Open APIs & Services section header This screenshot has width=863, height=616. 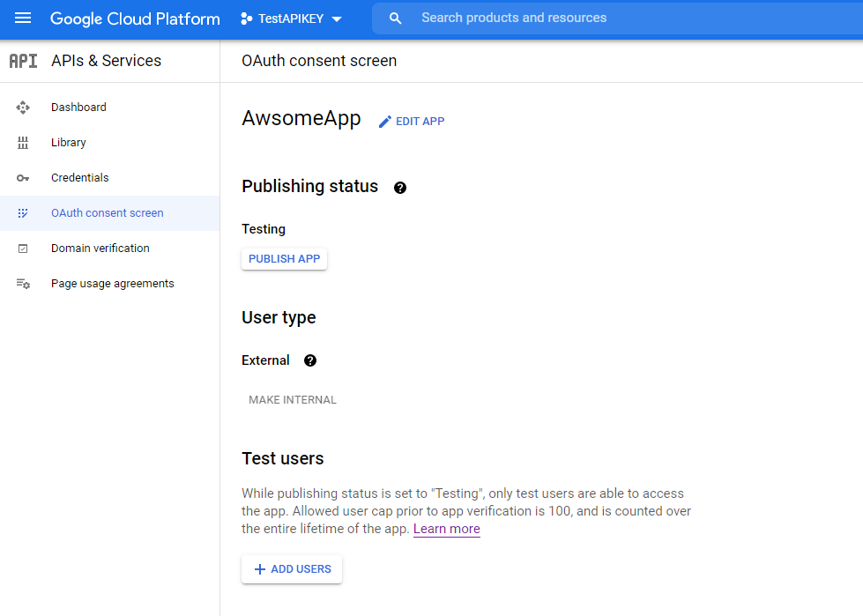click(106, 60)
